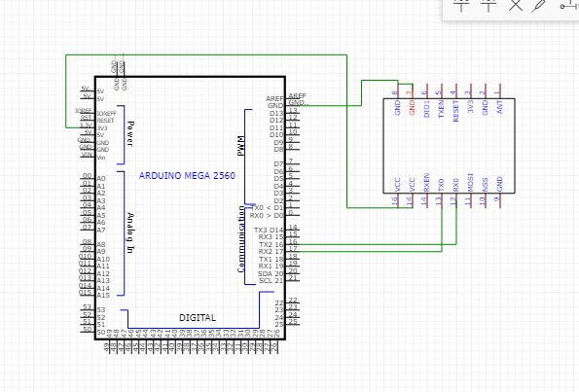Click the Vin pin label

pyautogui.click(x=101, y=158)
